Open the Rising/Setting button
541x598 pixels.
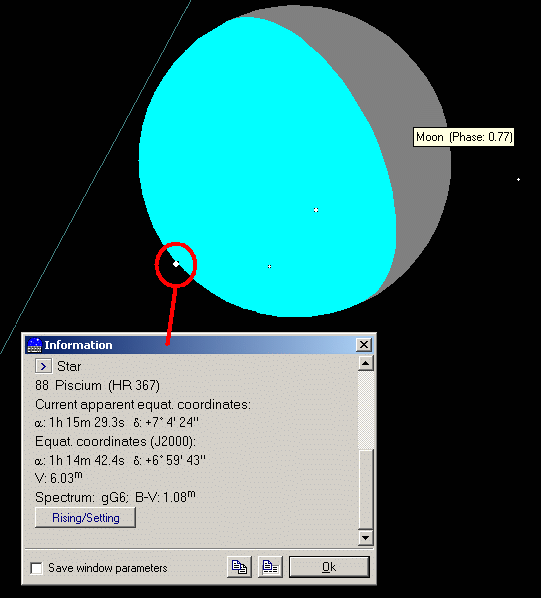85,518
